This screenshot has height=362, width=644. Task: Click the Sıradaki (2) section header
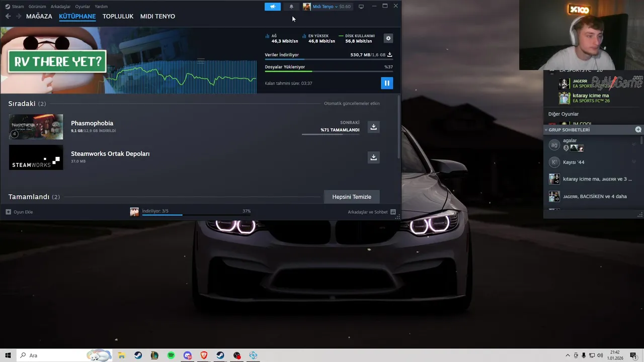pos(27,104)
